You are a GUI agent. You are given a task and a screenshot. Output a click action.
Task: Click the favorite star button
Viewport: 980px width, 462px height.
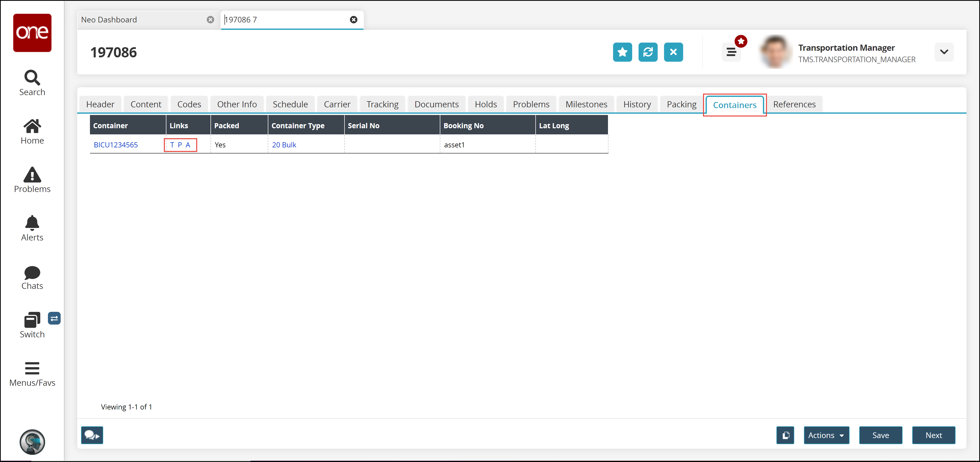623,52
